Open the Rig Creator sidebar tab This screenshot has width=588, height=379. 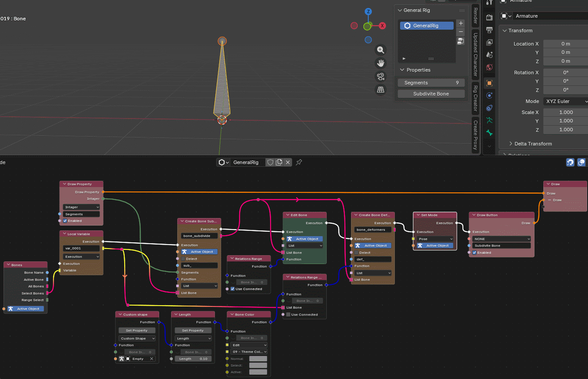click(475, 98)
